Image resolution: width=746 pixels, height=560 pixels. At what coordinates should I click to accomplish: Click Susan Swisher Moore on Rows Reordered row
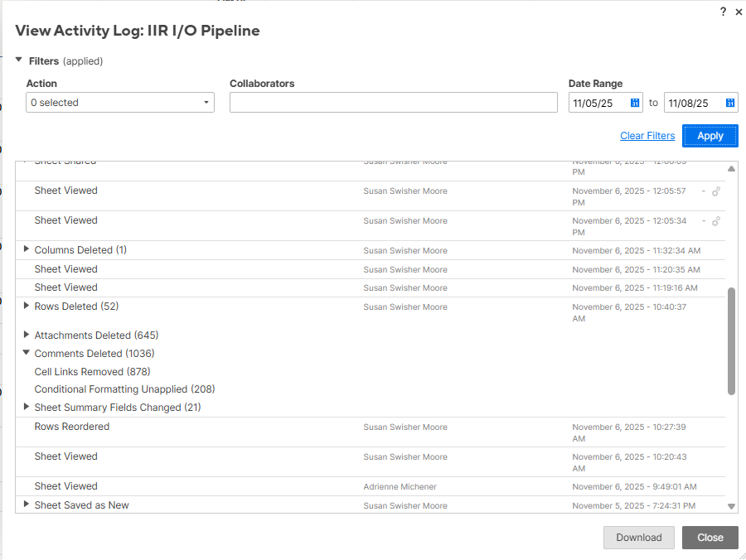[x=404, y=427]
